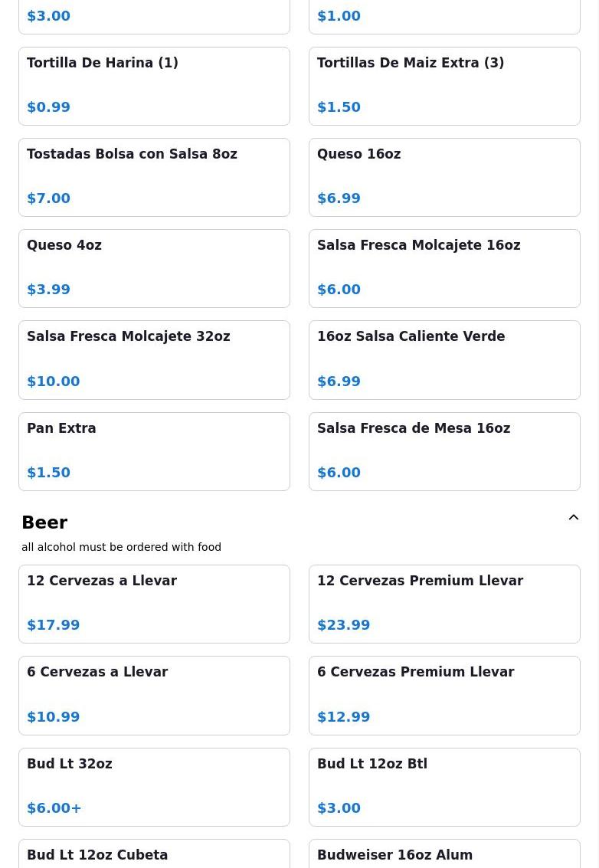Select Budweiser 16oz Alum item
This screenshot has height=868, width=599.
(444, 853)
